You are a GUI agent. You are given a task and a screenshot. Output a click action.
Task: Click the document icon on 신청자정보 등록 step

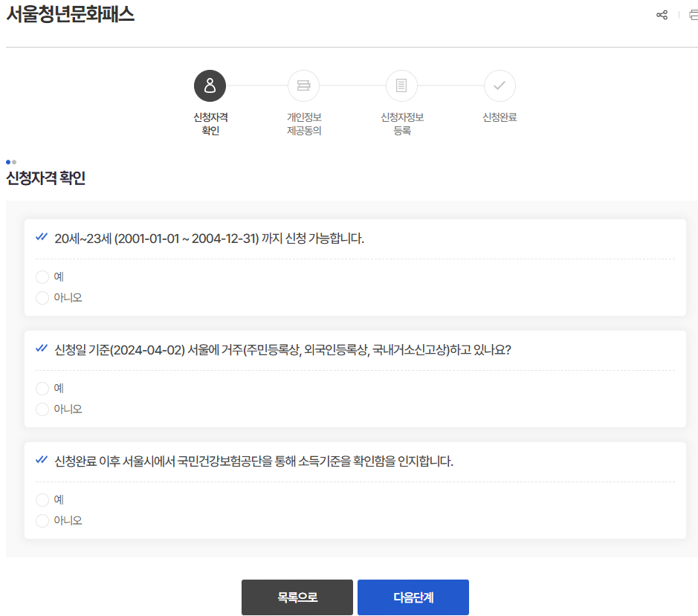(x=401, y=85)
